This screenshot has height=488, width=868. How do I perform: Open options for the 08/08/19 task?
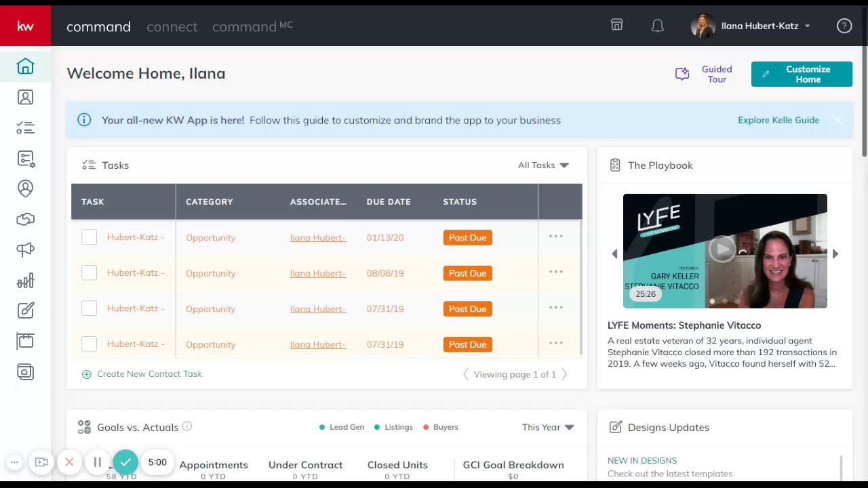point(555,272)
